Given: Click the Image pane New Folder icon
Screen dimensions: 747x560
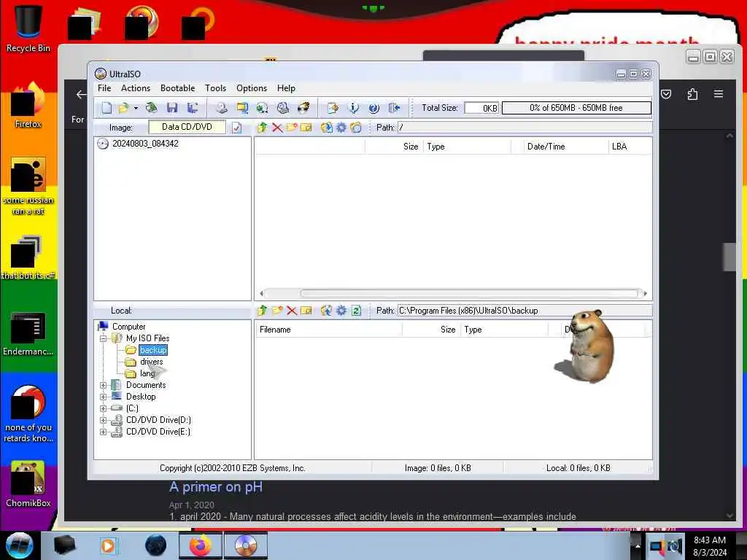Looking at the screenshot, I should click(292, 128).
